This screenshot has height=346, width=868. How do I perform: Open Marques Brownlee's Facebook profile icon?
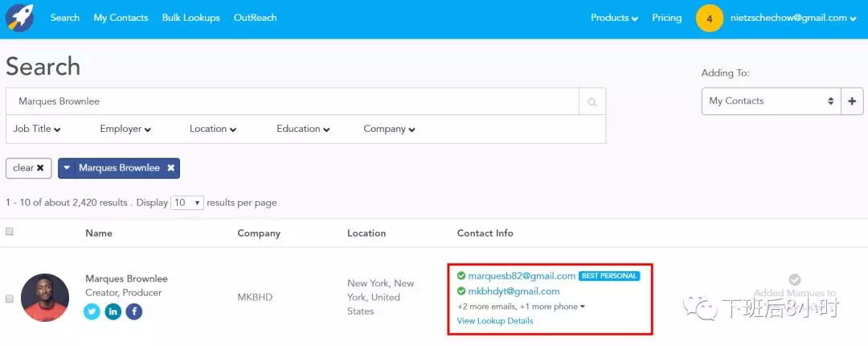coord(134,311)
